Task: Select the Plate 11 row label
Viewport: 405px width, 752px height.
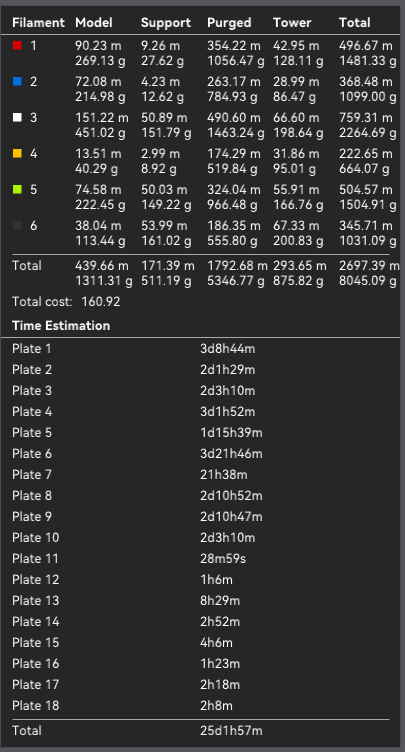Action: (35, 559)
